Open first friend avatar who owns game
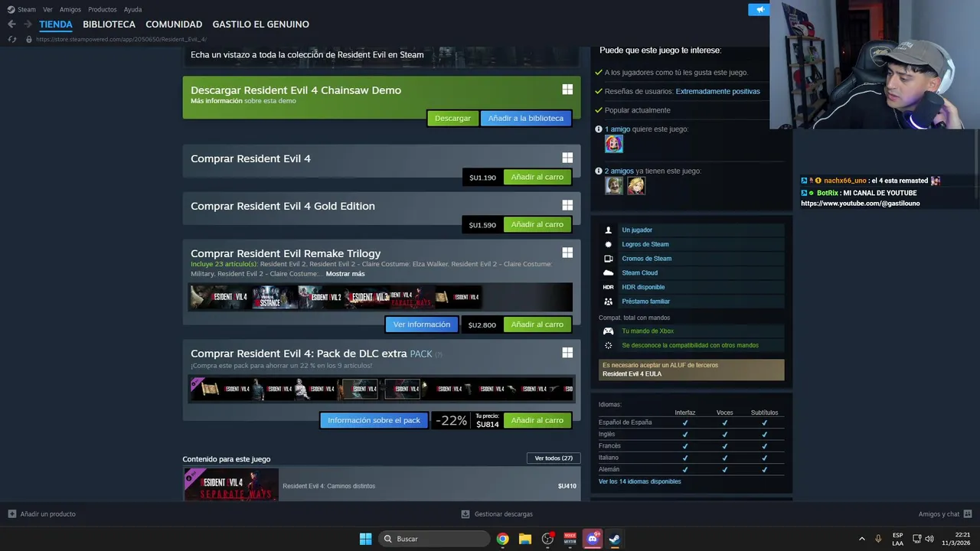 point(614,185)
